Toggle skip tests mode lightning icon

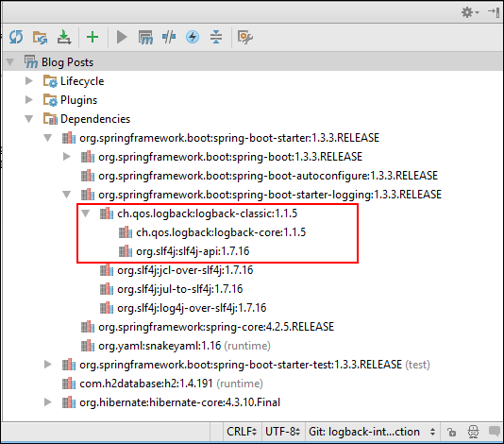click(193, 37)
